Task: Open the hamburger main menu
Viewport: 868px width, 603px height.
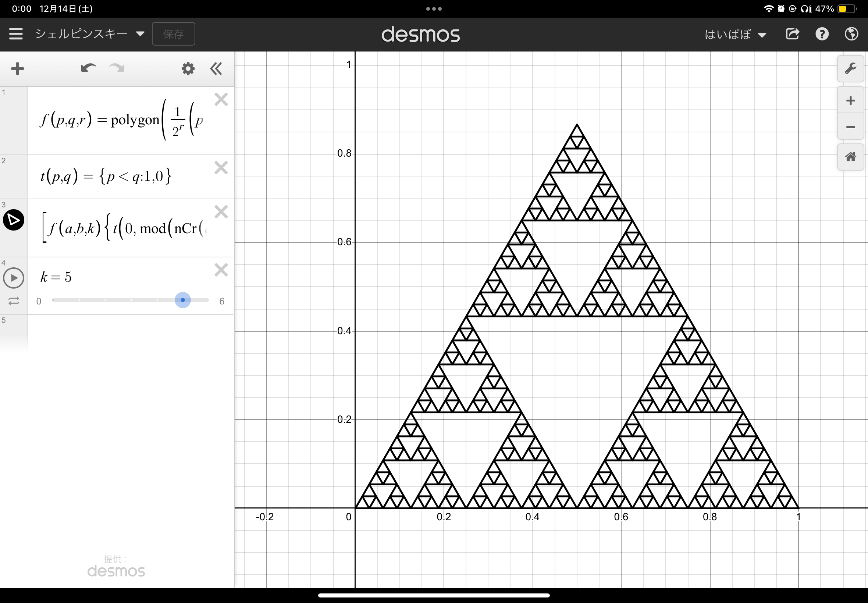Action: pos(16,33)
